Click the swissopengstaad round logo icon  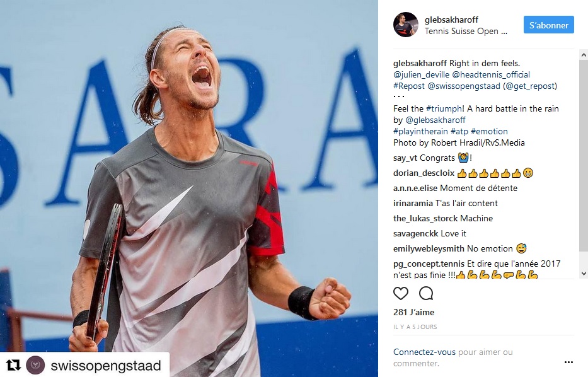(35, 366)
